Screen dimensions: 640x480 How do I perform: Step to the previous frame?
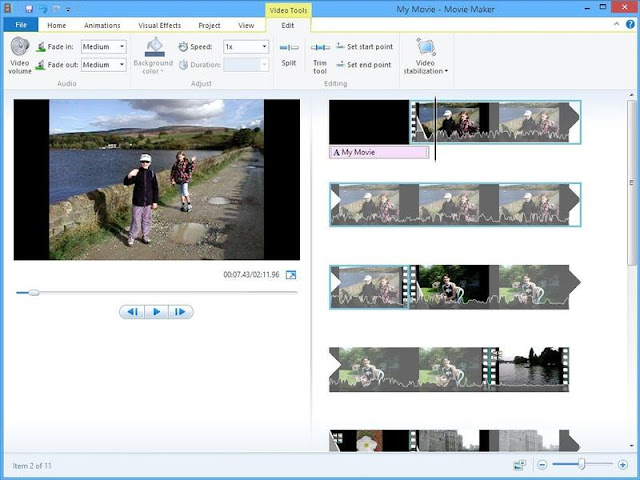[132, 312]
